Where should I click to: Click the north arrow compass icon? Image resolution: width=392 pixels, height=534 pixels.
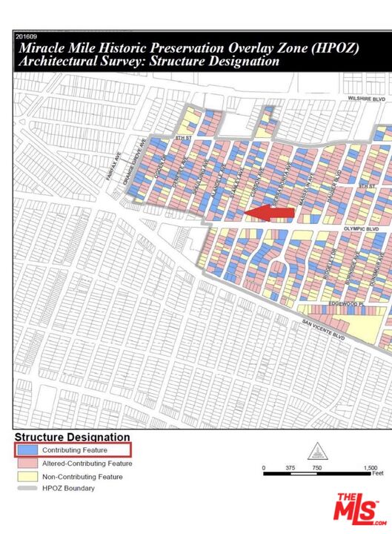click(317, 451)
